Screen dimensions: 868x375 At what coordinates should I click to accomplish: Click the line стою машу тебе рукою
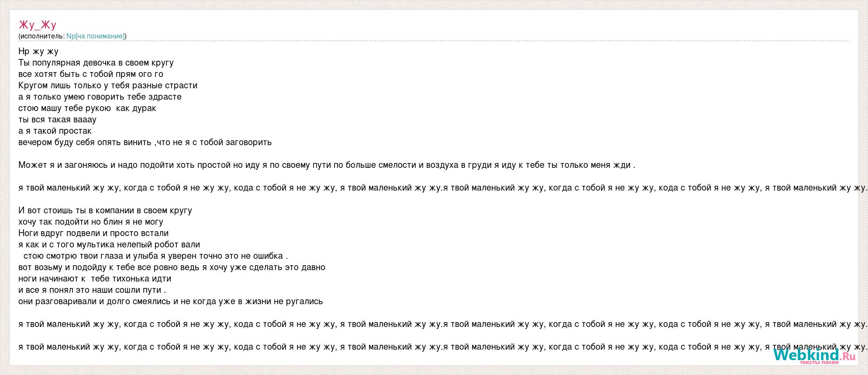click(87, 108)
